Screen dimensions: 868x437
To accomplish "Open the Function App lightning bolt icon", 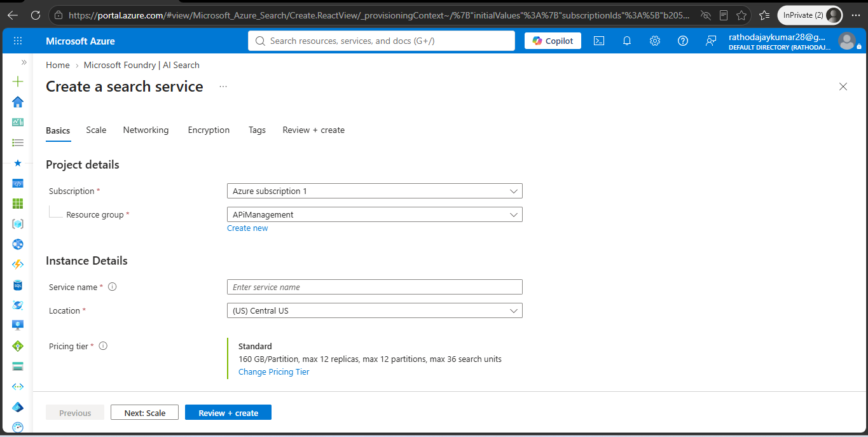I will tap(18, 265).
